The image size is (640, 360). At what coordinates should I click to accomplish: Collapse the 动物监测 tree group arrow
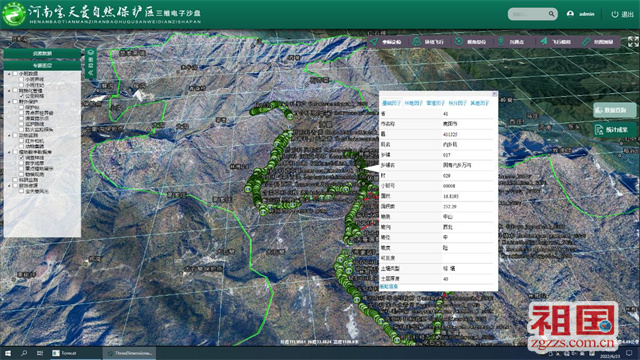click(x=9, y=135)
